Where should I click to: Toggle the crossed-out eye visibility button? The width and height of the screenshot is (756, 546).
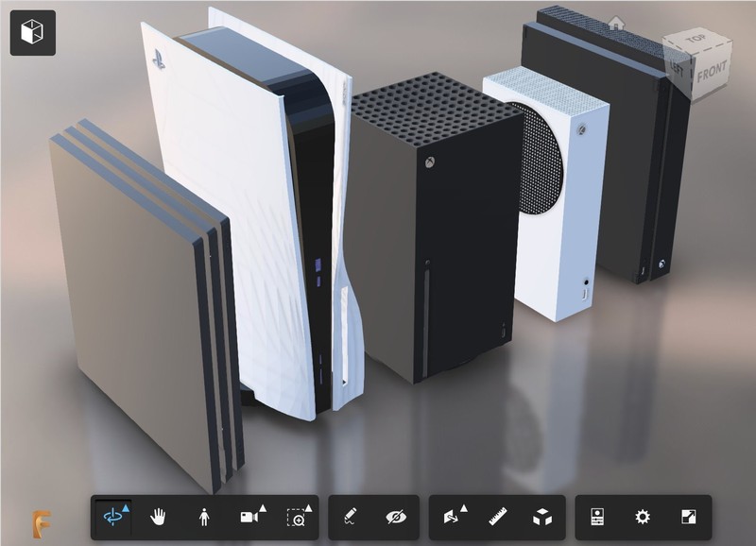click(395, 517)
